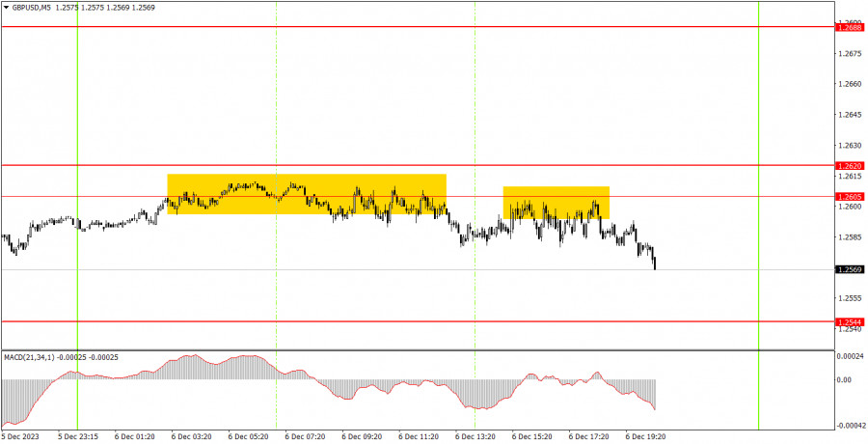Click the large yellow rectangle over morning candles

click(x=307, y=194)
